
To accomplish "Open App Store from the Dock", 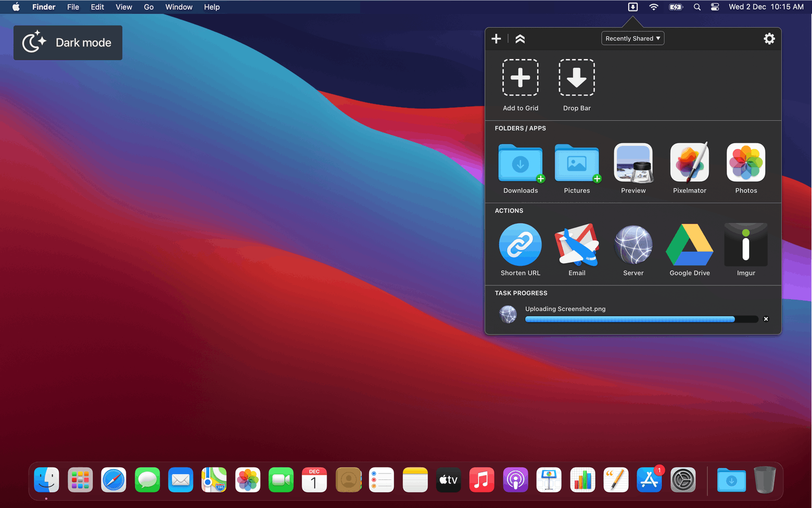I will pos(650,480).
